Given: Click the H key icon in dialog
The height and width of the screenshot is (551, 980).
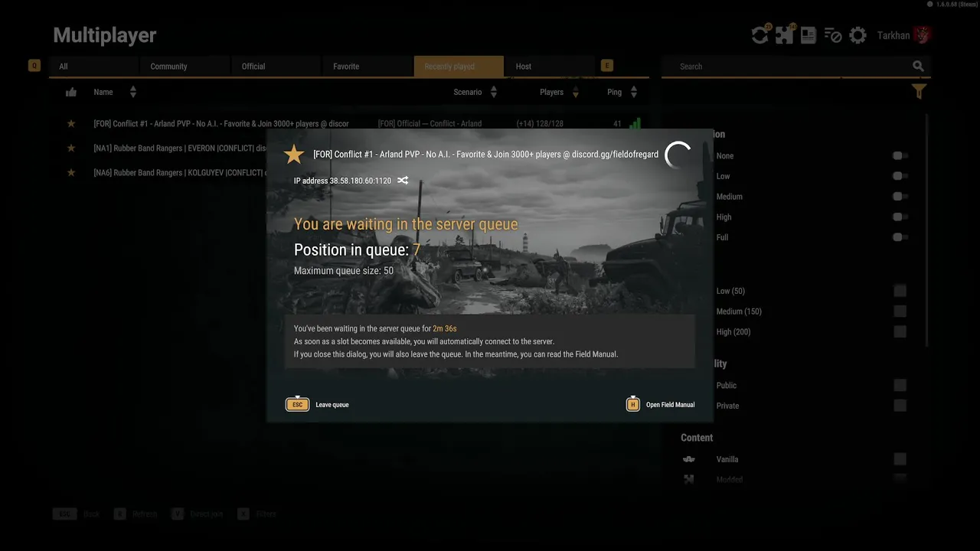Looking at the screenshot, I should (x=632, y=404).
